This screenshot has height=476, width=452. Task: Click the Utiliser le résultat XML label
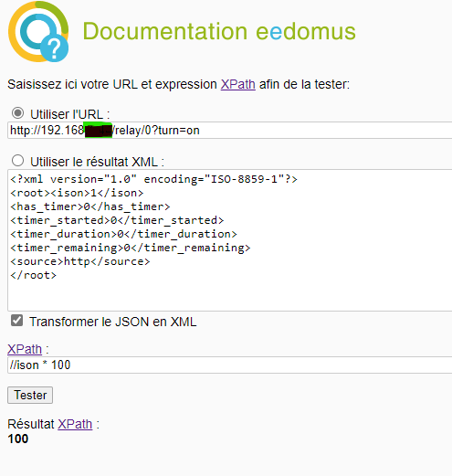pos(97,162)
